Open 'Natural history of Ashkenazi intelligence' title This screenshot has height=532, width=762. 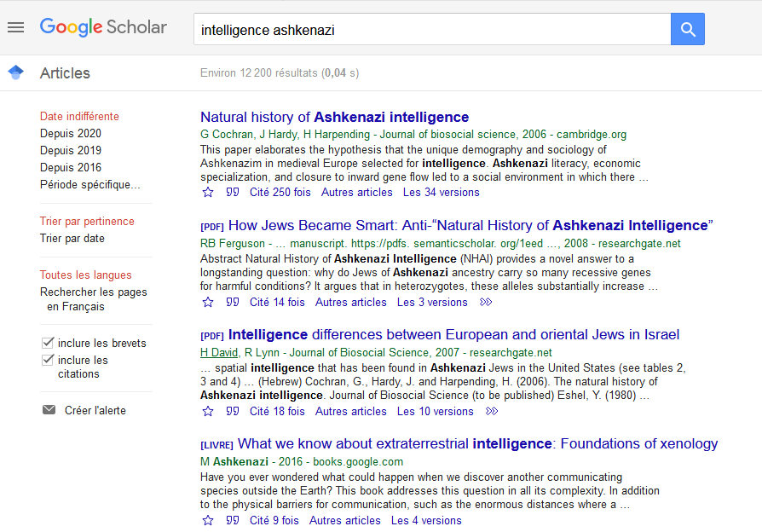click(334, 117)
